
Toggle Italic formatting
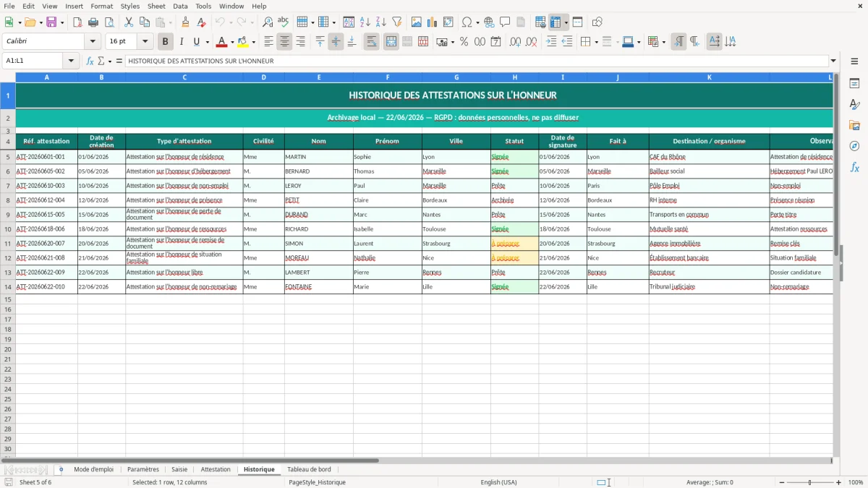click(x=182, y=42)
